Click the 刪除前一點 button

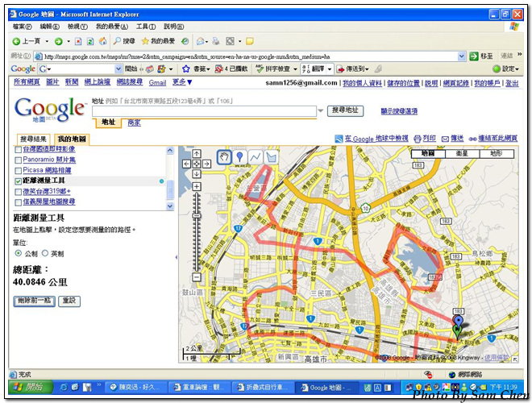pos(35,301)
